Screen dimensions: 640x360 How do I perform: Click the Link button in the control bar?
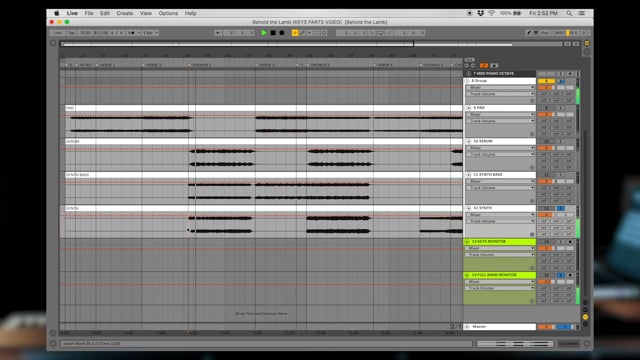58,33
